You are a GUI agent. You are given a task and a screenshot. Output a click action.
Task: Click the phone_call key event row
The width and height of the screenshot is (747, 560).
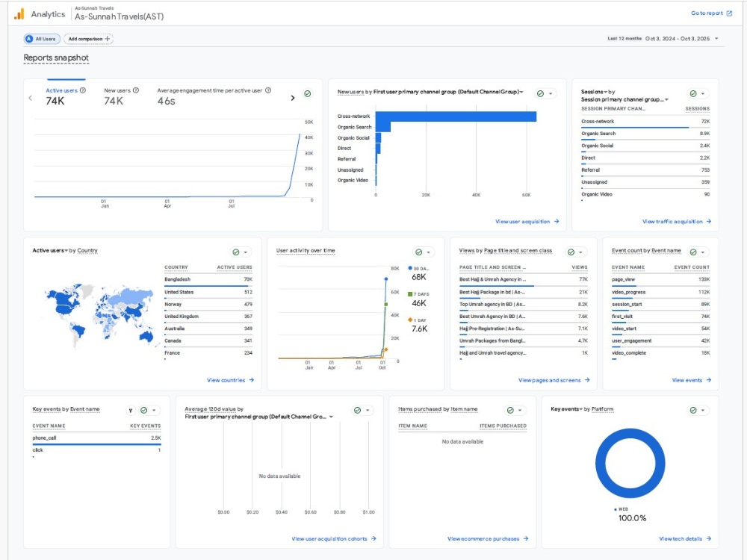point(96,438)
